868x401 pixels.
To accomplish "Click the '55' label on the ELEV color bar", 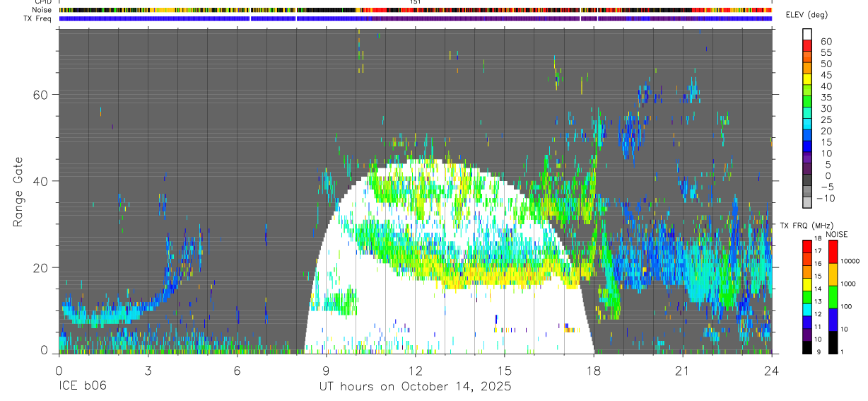I will coord(825,52).
